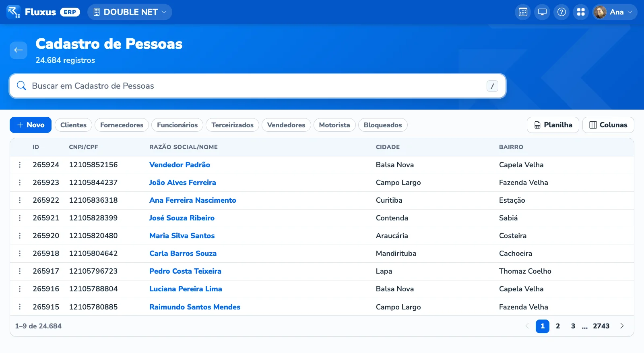Open row menu for Raimundo Santos Mendes
644x353 pixels.
tap(20, 307)
